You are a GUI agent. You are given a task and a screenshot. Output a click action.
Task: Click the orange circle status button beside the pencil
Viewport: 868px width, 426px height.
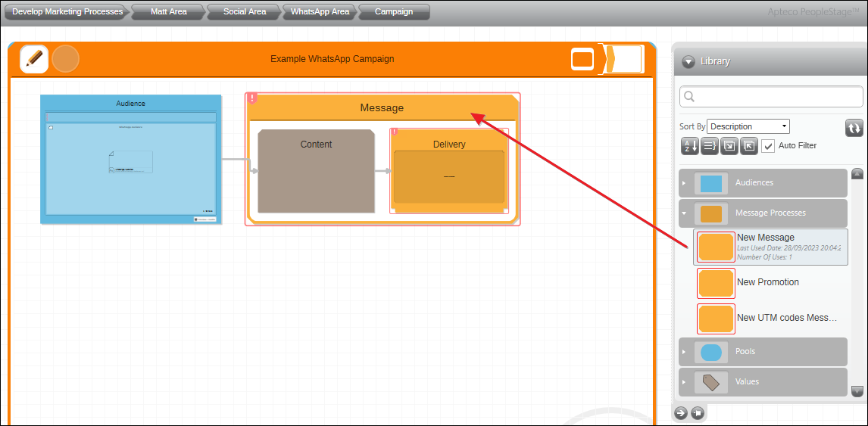pos(66,59)
